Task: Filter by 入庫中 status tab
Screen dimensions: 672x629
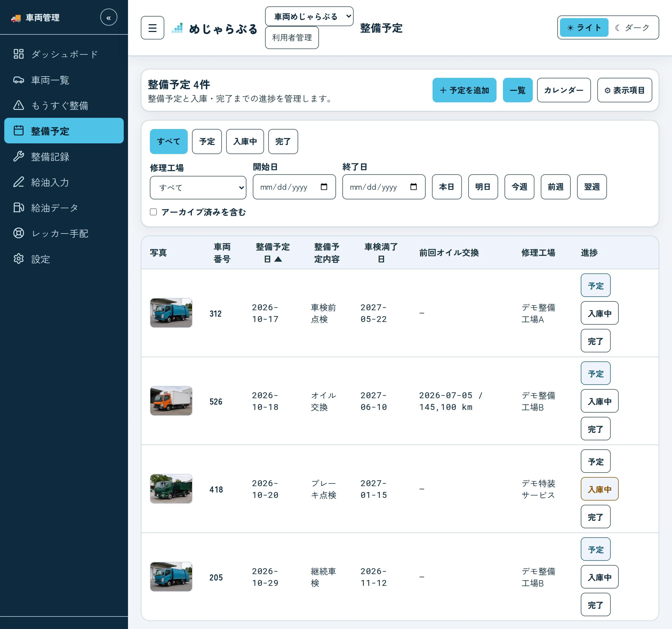Action: click(x=245, y=142)
